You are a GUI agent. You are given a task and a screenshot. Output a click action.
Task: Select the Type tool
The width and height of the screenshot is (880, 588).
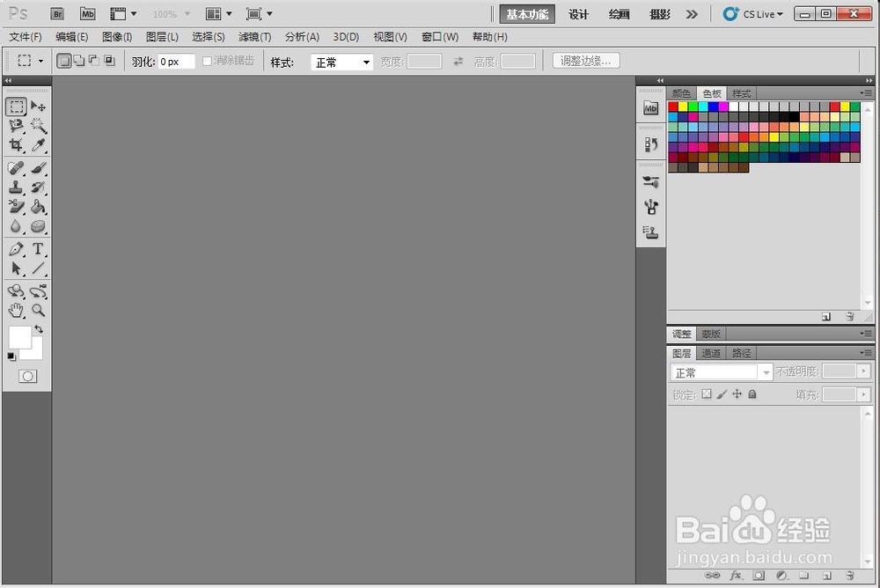(38, 249)
